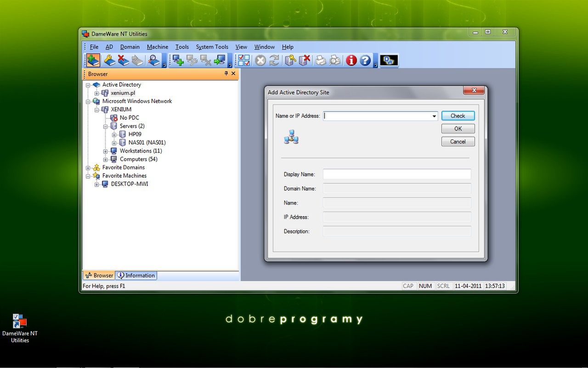The width and height of the screenshot is (588, 368).
Task: Open second toolbar group options dropdown arrow
Action: (230, 61)
